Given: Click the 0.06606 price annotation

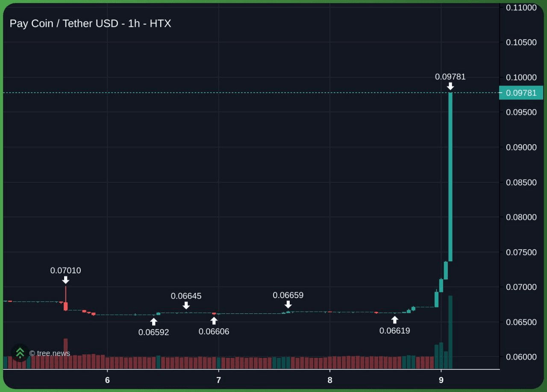Looking at the screenshot, I should [x=214, y=331].
